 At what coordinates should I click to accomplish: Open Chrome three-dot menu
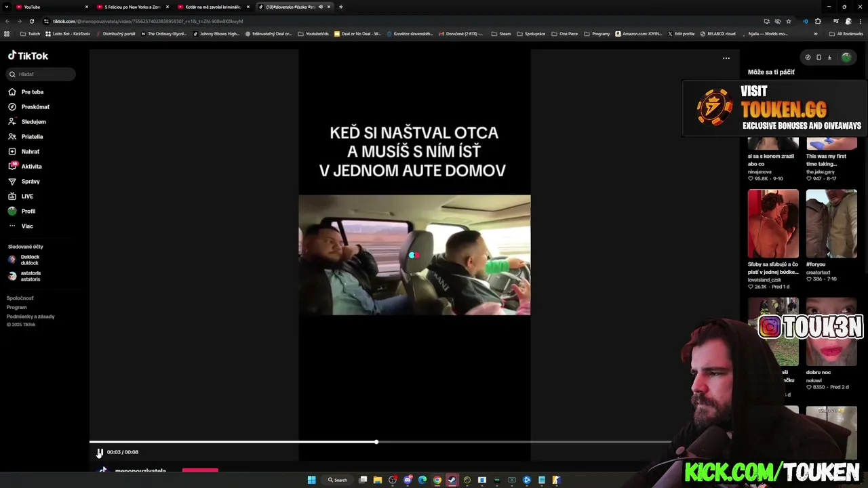coord(861,21)
